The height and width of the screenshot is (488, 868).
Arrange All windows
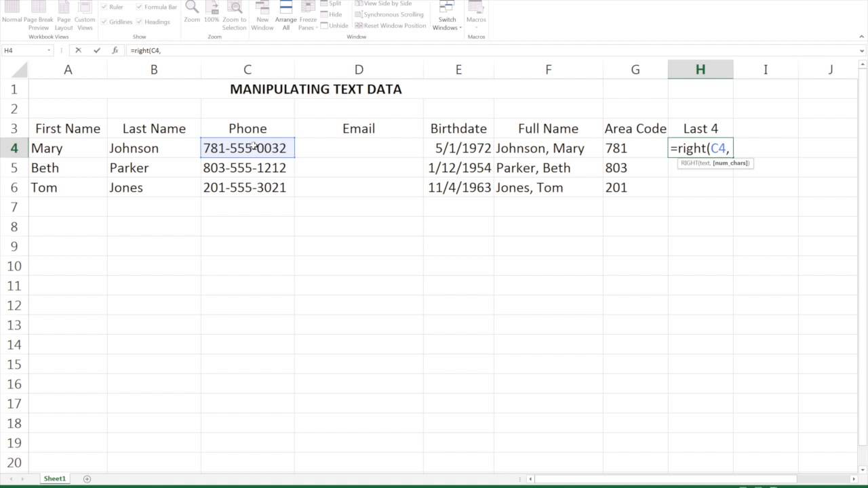(286, 16)
